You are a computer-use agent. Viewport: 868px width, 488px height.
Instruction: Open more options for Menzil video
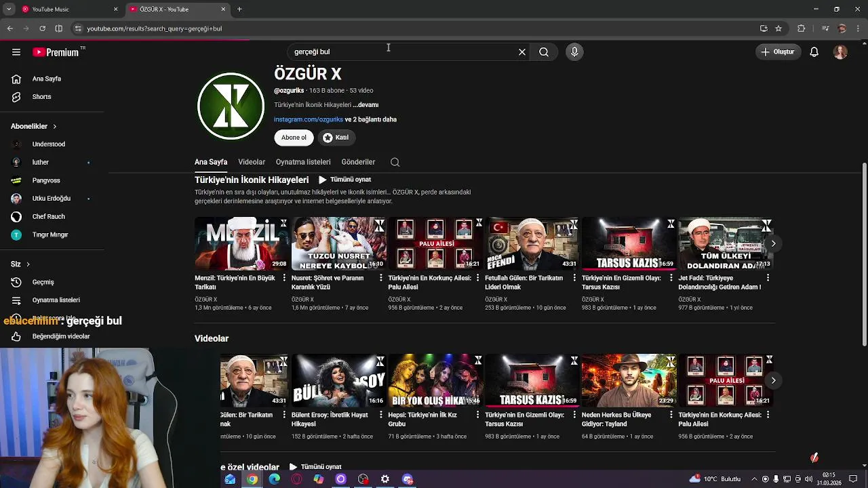click(284, 278)
